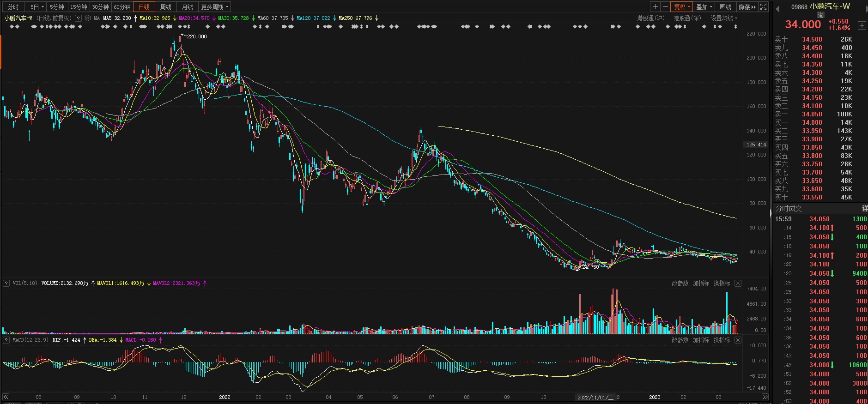Add stock to watchlist plus icon
Screen dimensions: 868x404
point(862,25)
